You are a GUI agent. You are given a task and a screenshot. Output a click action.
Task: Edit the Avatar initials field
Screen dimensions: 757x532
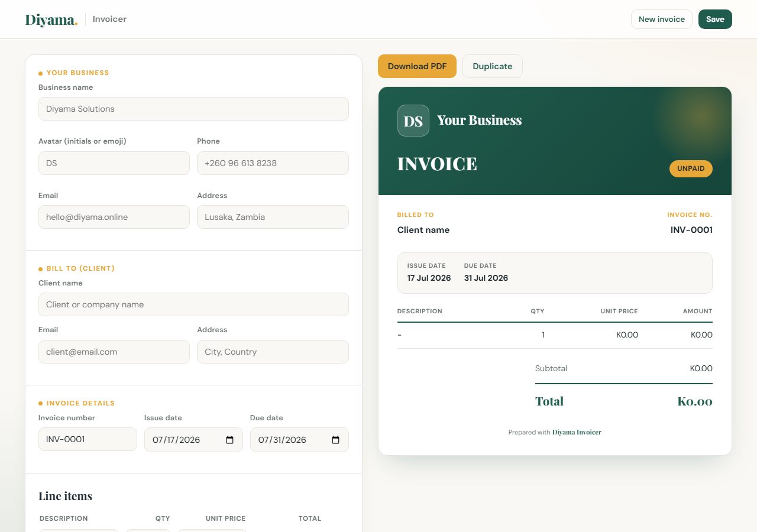point(114,163)
